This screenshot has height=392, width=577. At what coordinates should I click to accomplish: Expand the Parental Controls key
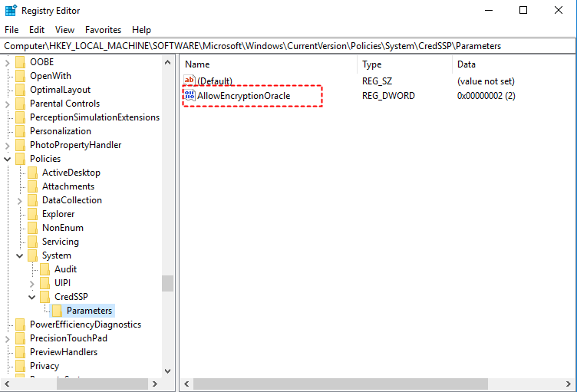point(8,104)
